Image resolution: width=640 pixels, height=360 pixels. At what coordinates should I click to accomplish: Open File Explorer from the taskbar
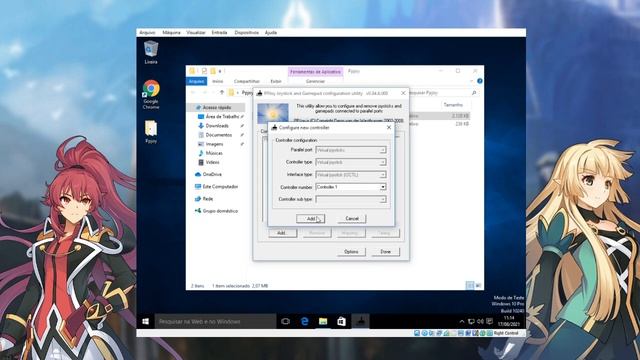pyautogui.click(x=323, y=322)
